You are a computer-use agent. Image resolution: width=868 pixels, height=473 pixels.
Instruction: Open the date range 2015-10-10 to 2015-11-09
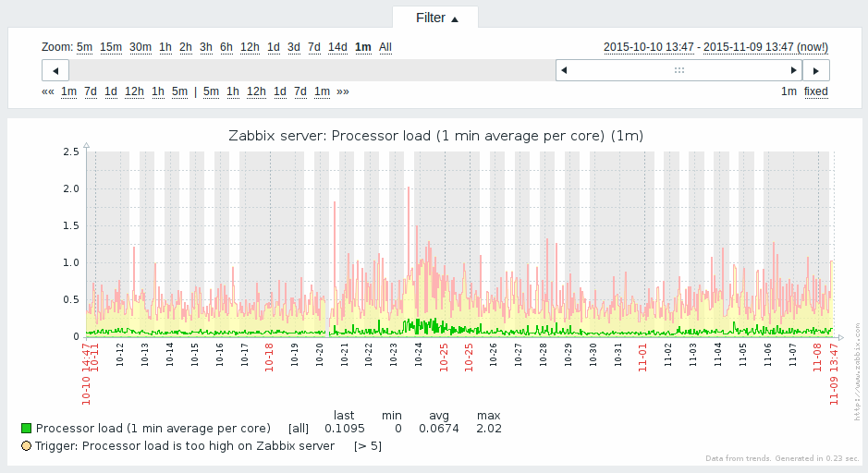coord(715,47)
